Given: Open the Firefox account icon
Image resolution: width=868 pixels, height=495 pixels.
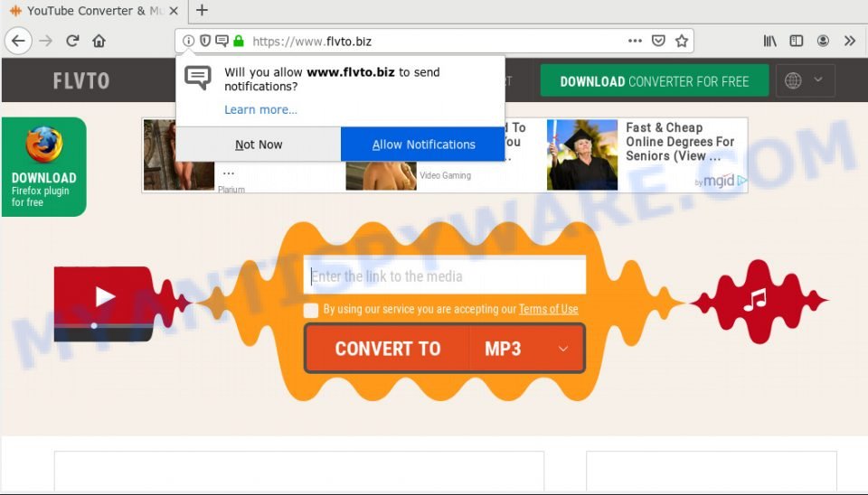Looking at the screenshot, I should click(823, 41).
